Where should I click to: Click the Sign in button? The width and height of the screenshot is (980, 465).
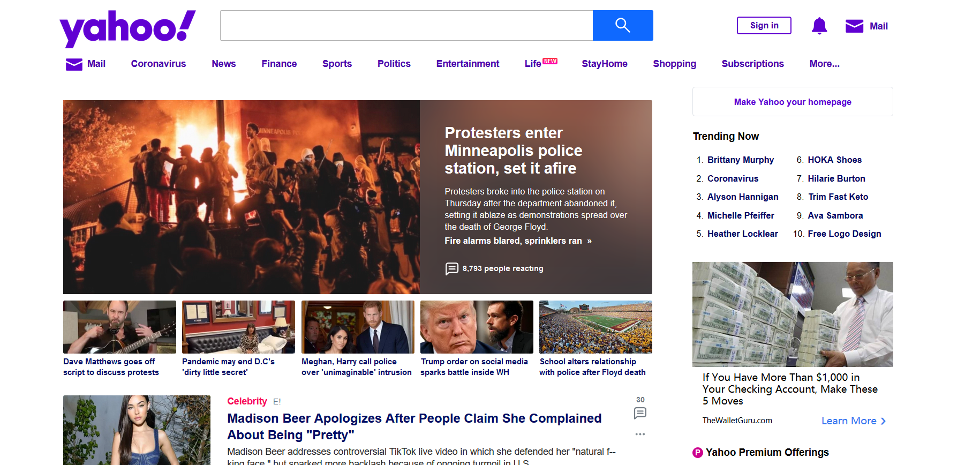pos(764,25)
